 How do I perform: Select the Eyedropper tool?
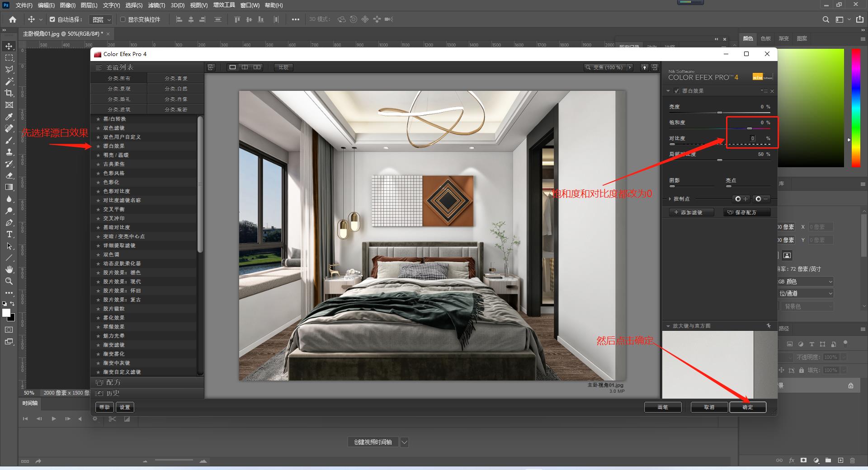[9, 116]
